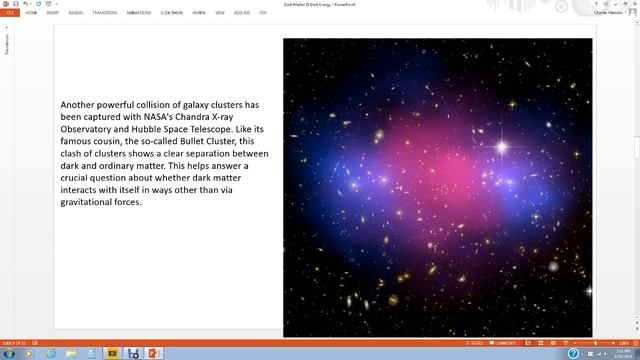Start Slide Show from status bar icon
Screen dimensions: 640x360
(x=566, y=343)
